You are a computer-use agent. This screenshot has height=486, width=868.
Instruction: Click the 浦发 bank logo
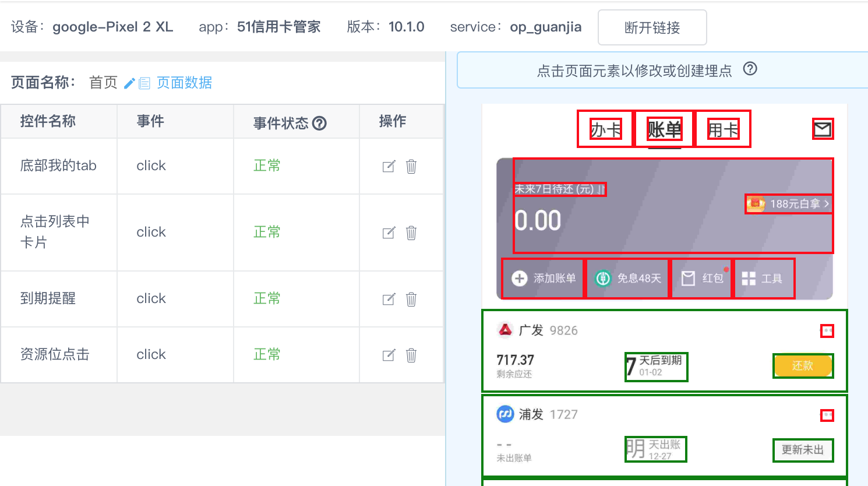pyautogui.click(x=504, y=414)
